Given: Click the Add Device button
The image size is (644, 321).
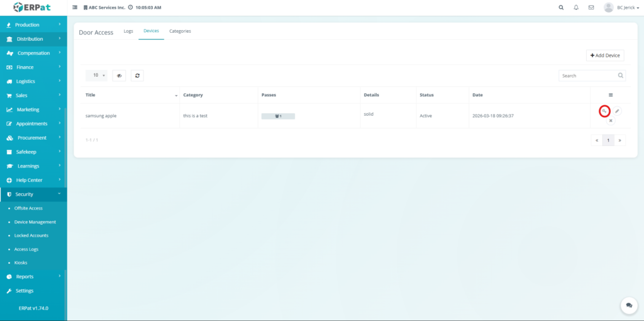Looking at the screenshot, I should pyautogui.click(x=605, y=55).
